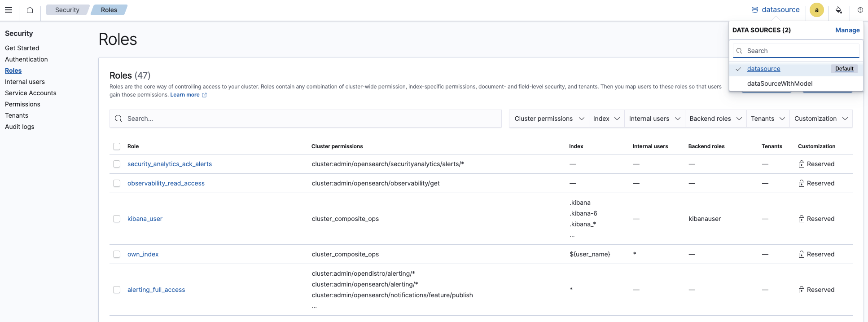This screenshot has height=322, width=868.
Task: Go to the home icon
Action: [30, 10]
